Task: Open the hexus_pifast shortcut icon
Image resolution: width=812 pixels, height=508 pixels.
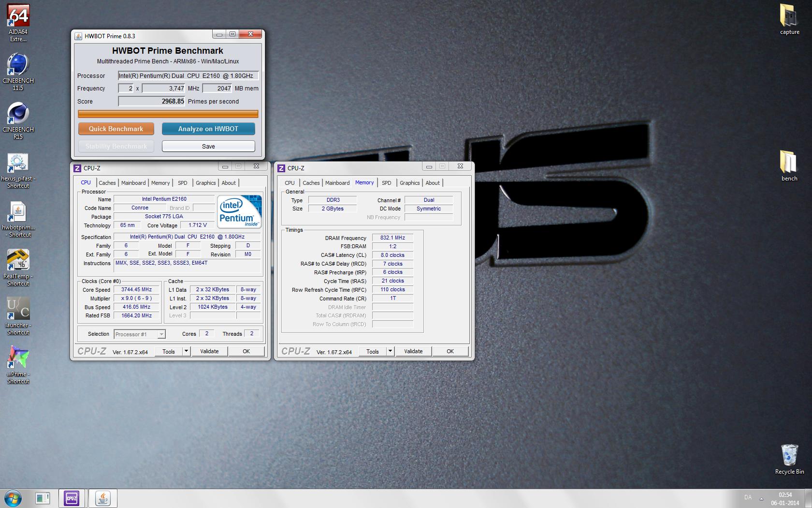Action: [x=18, y=169]
